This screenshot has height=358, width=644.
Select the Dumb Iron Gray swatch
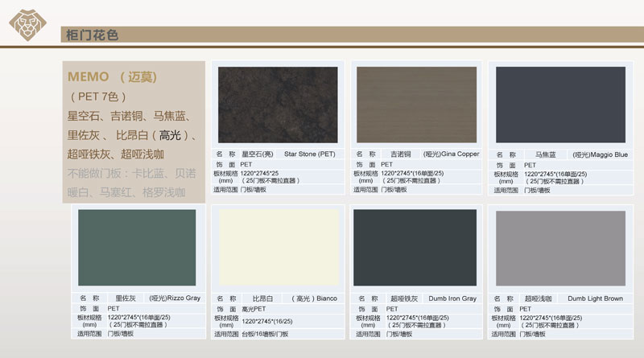pos(416,248)
